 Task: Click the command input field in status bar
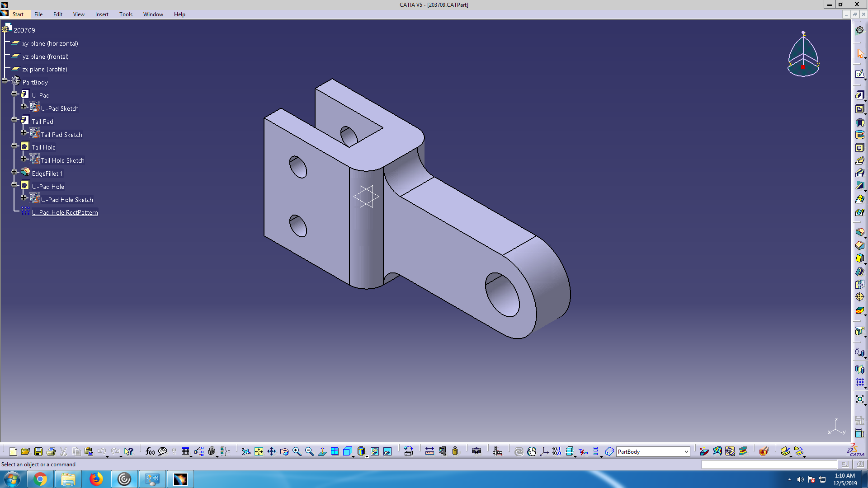tap(769, 465)
